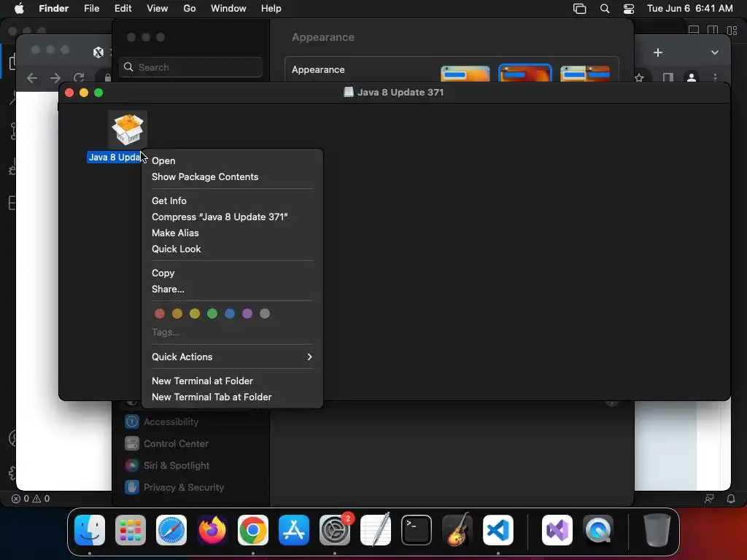Click the menu bar date and time
The height and width of the screenshot is (560, 747).
point(690,9)
